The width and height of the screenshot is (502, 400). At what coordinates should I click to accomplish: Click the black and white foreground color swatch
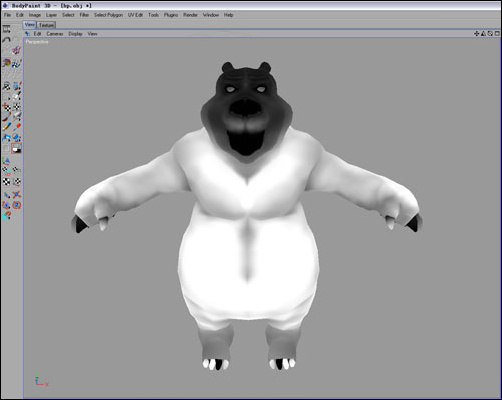[x=16, y=149]
